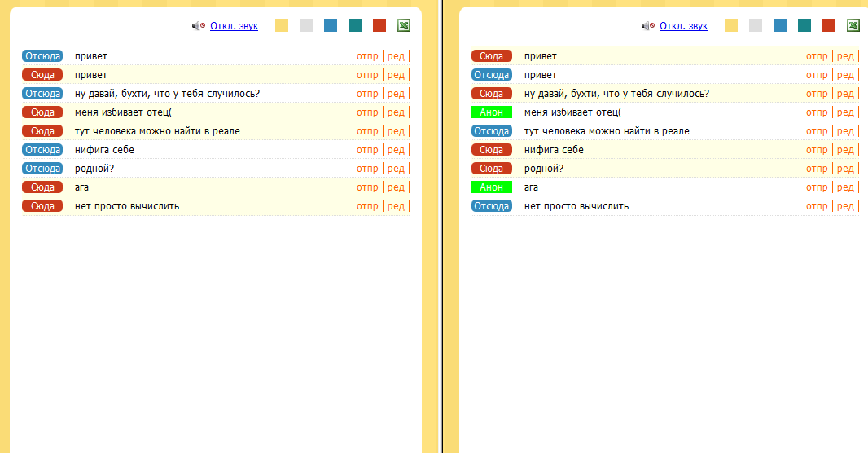This screenshot has height=453, width=868.
Task: Pick the gray theme swatch in left panel
Action: 306,25
